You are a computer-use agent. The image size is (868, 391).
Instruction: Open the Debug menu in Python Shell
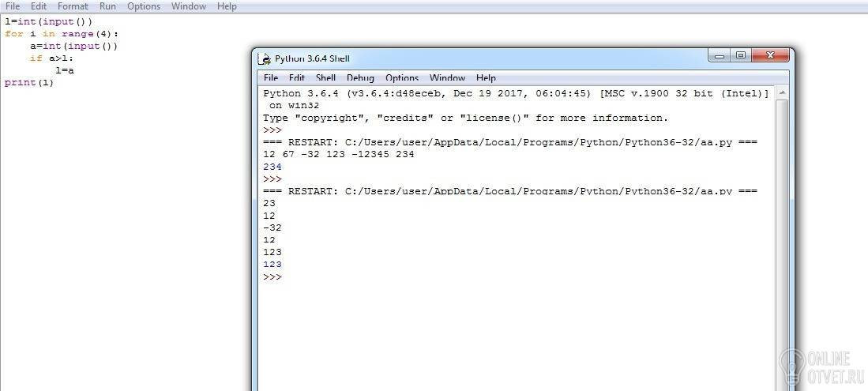click(x=360, y=77)
